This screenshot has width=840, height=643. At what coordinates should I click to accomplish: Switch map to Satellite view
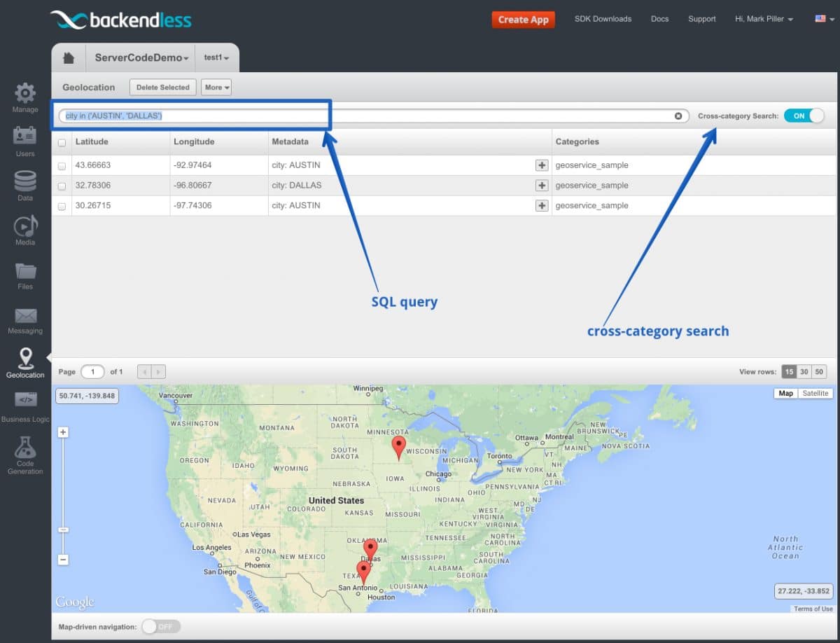coord(815,394)
